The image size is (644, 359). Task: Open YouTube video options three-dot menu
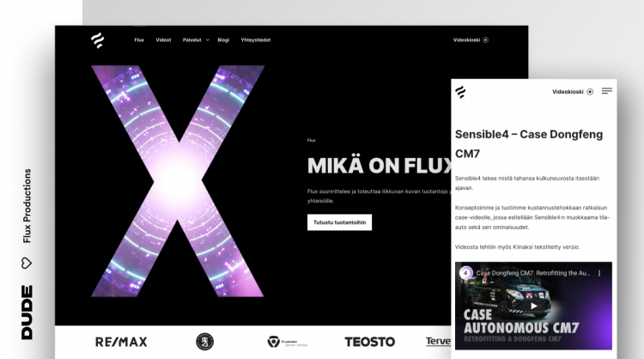599,273
